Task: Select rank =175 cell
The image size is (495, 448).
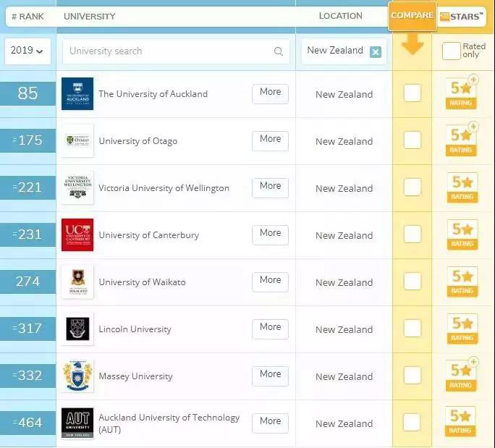Action: 27,141
